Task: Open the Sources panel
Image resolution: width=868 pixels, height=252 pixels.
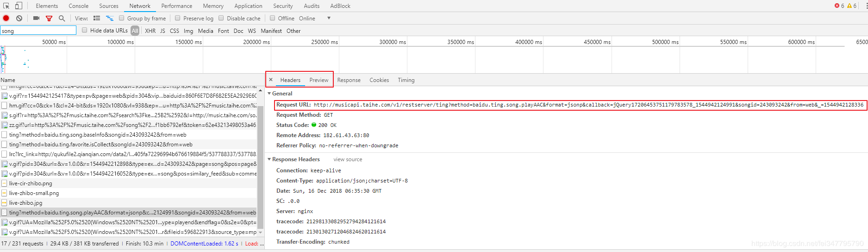Action: coord(109,6)
